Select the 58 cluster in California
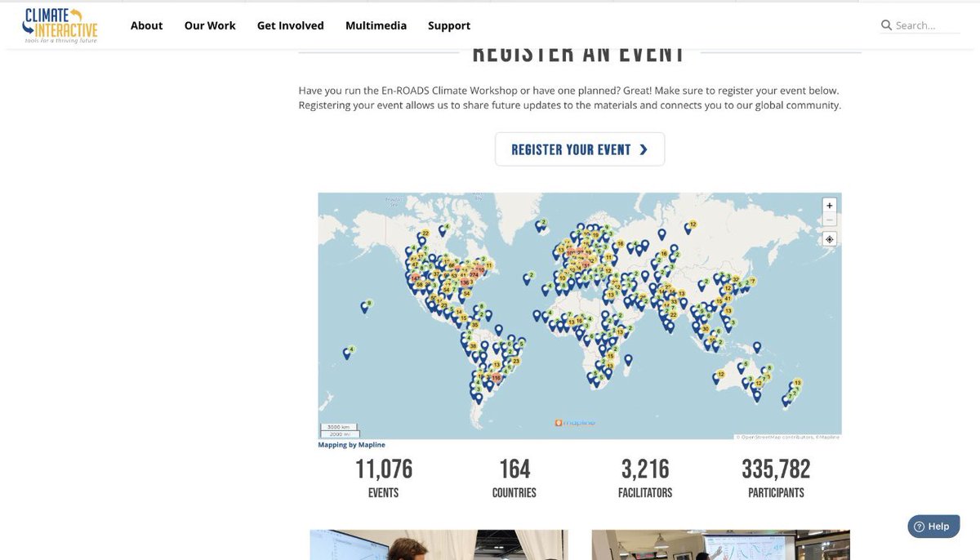Screen dimensions: 980x560 click(419, 284)
